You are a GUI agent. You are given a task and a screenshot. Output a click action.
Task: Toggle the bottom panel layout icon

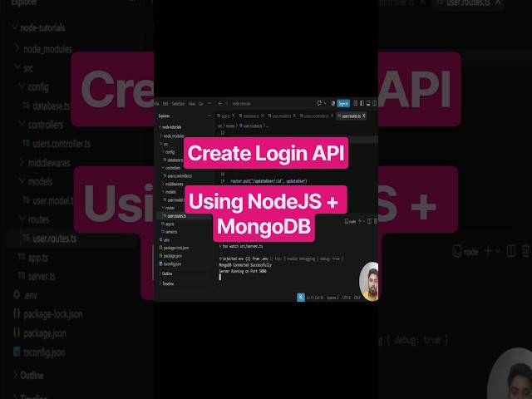[368, 103]
